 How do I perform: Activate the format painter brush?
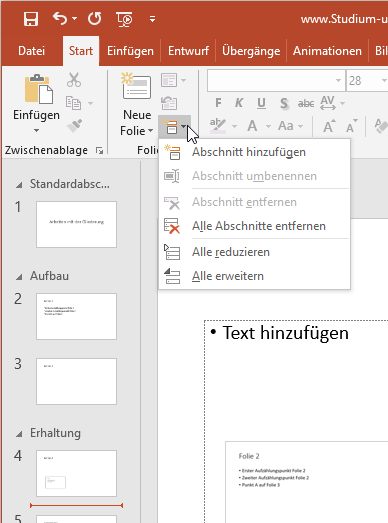pos(74,126)
